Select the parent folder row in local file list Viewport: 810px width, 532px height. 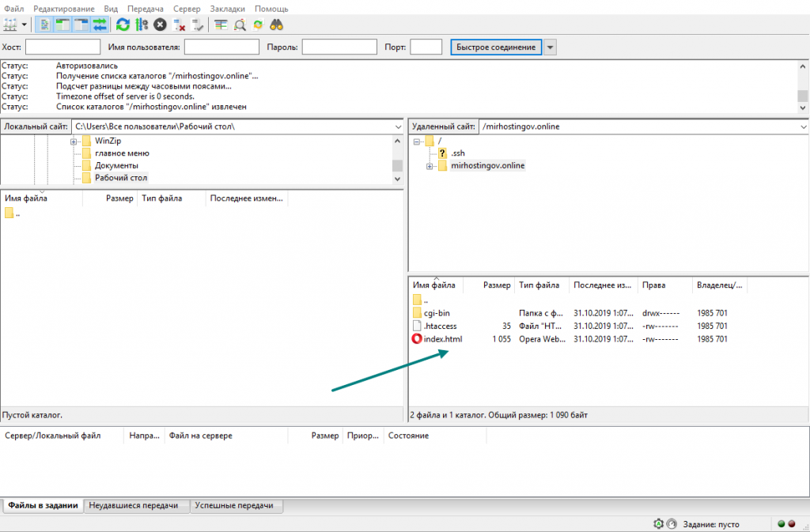tap(202, 213)
